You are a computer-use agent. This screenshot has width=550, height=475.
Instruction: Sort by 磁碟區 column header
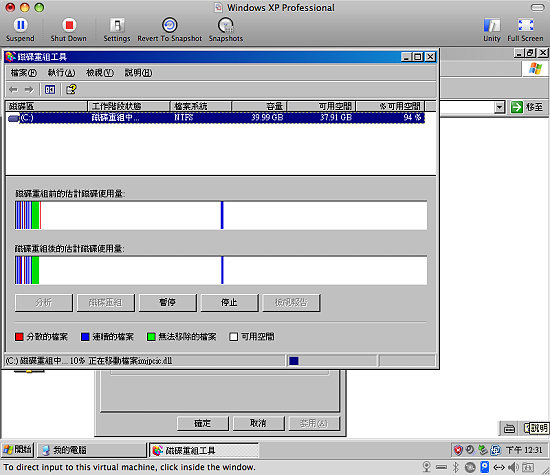(x=46, y=106)
